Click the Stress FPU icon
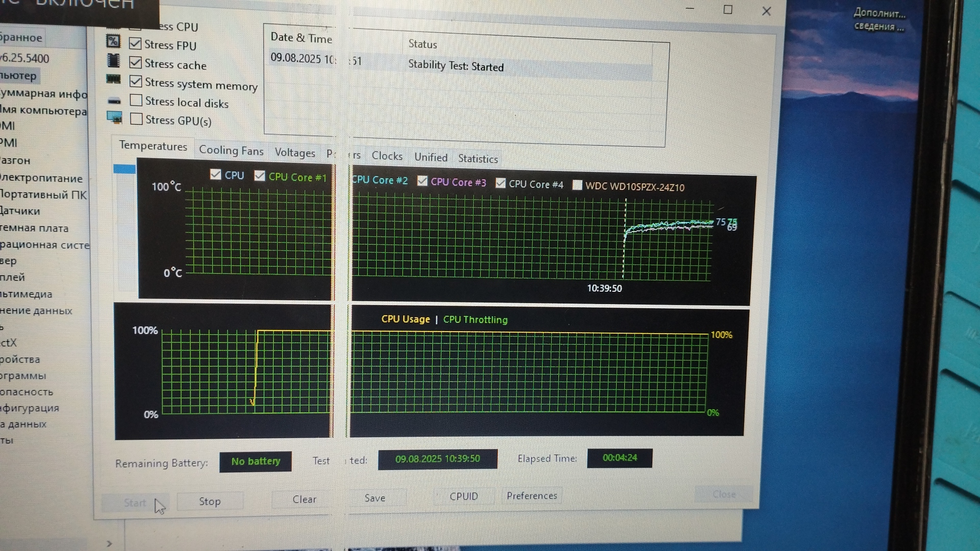The width and height of the screenshot is (980, 551). click(113, 41)
